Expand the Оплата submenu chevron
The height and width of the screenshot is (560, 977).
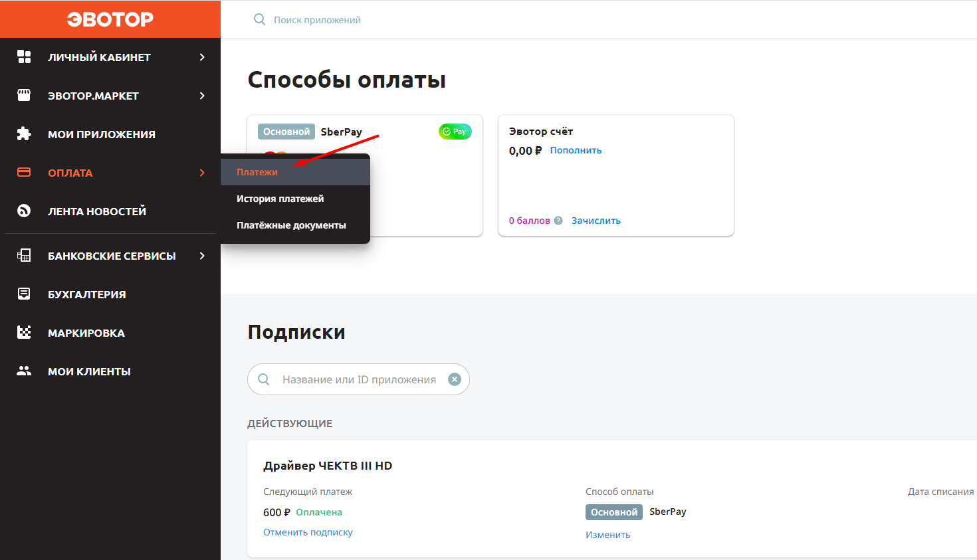[x=202, y=173]
